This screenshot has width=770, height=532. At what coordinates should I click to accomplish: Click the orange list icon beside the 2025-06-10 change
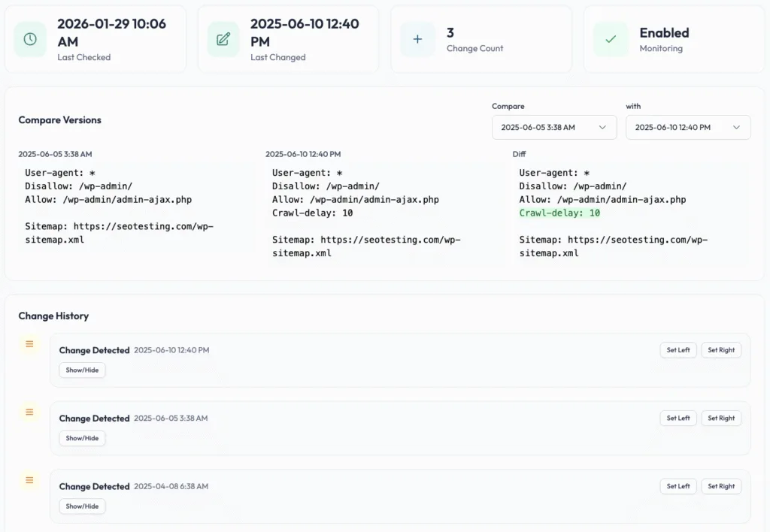(29, 343)
